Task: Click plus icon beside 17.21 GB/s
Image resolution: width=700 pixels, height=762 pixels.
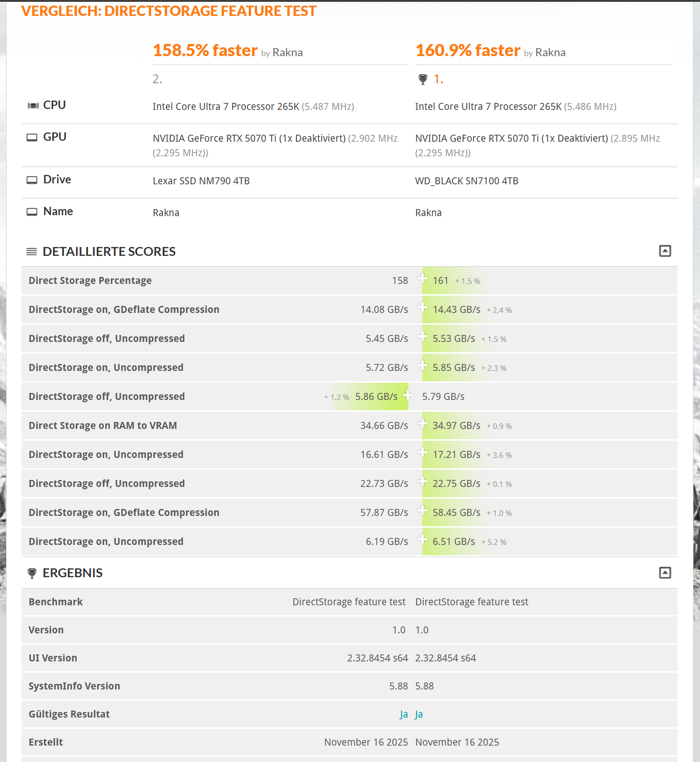Action: [422, 453]
